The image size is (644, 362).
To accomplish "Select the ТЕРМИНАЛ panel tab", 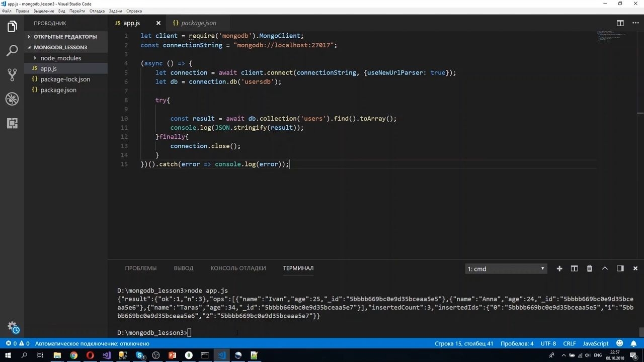I will pos(298,268).
